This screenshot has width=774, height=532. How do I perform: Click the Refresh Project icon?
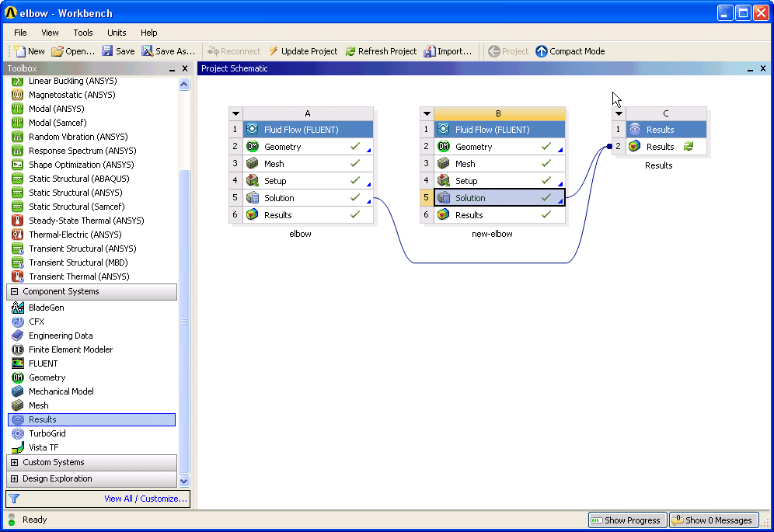click(350, 51)
